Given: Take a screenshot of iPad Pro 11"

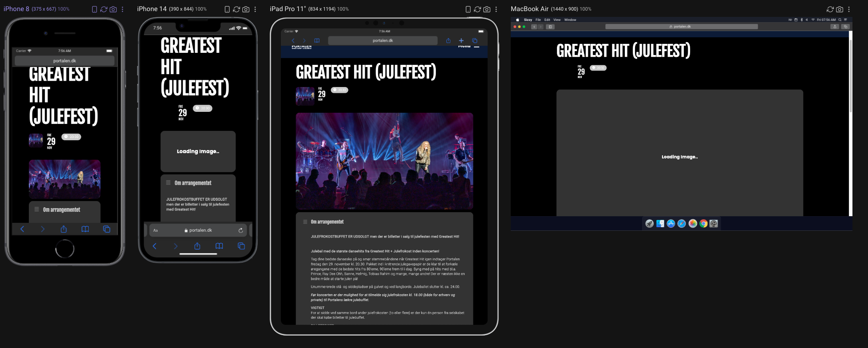Looking at the screenshot, I should click(x=487, y=9).
